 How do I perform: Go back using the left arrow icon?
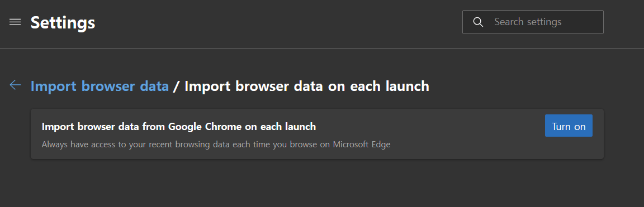[x=15, y=85]
